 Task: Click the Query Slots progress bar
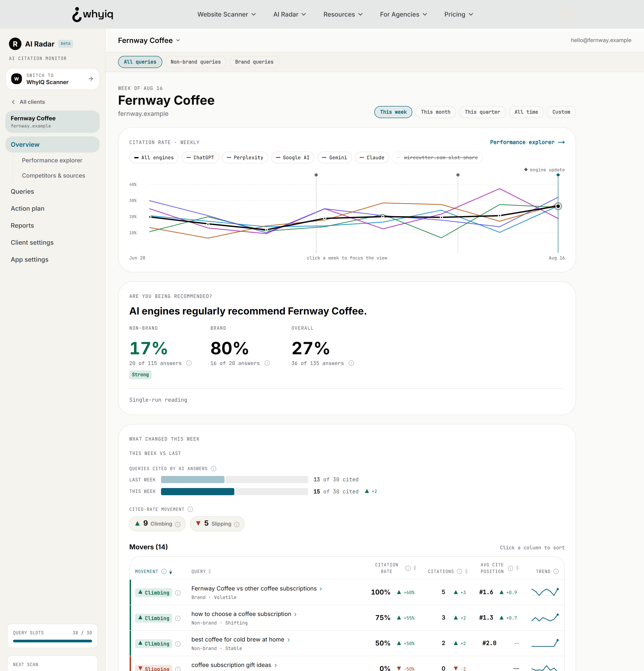pyautogui.click(x=52, y=641)
